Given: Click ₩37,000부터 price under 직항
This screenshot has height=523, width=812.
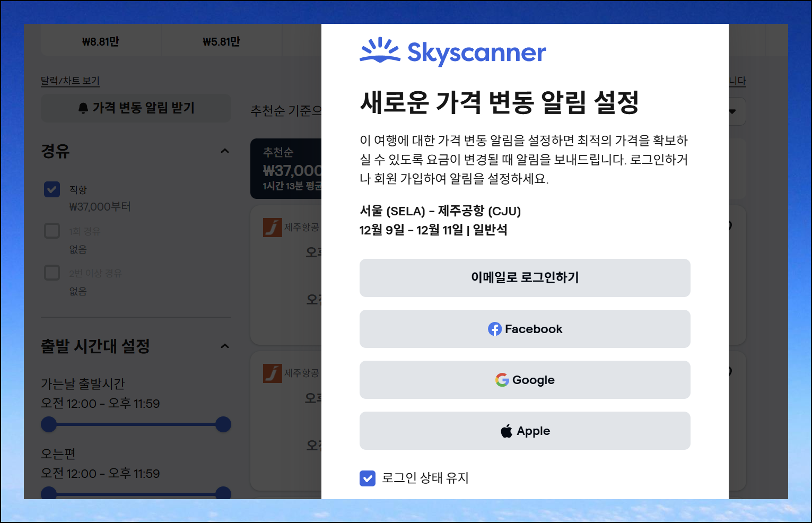Looking at the screenshot, I should 100,206.
